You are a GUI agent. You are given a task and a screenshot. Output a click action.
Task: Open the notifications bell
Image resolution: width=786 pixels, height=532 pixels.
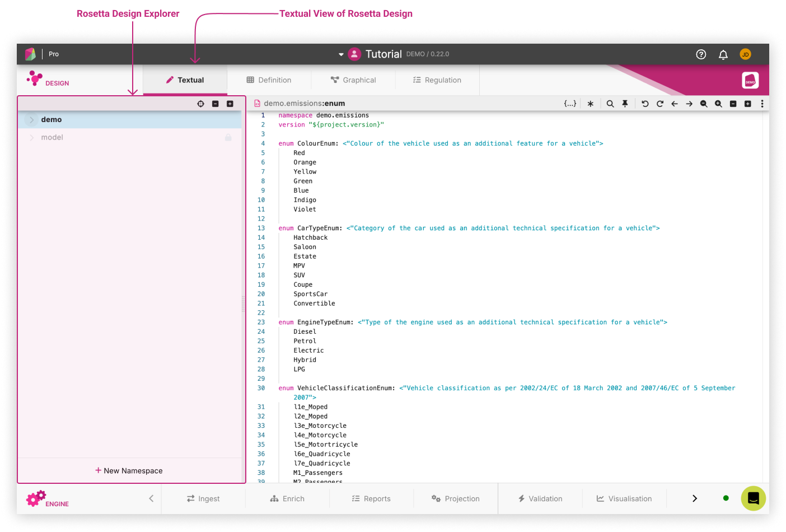point(723,54)
